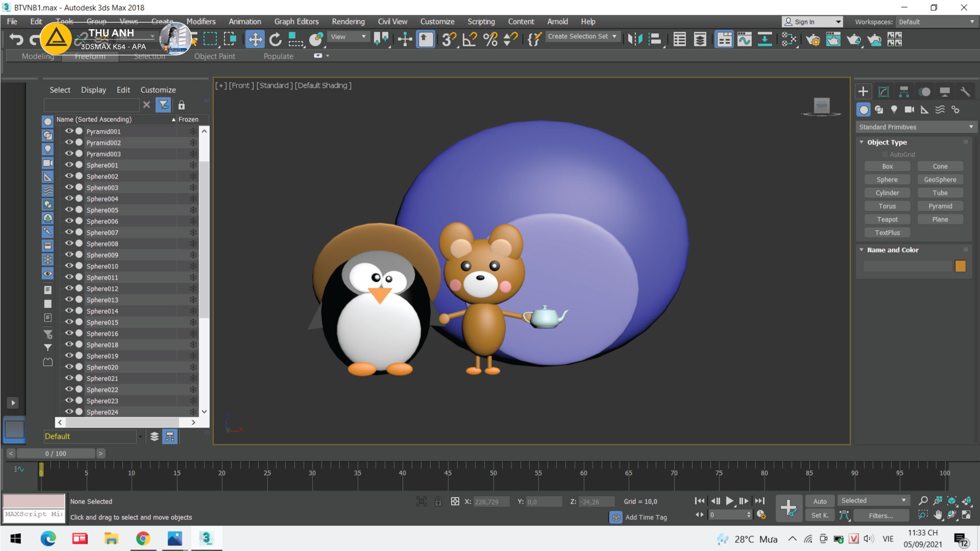Click the Mirror tool icon
Image resolution: width=980 pixels, height=551 pixels.
click(x=635, y=39)
